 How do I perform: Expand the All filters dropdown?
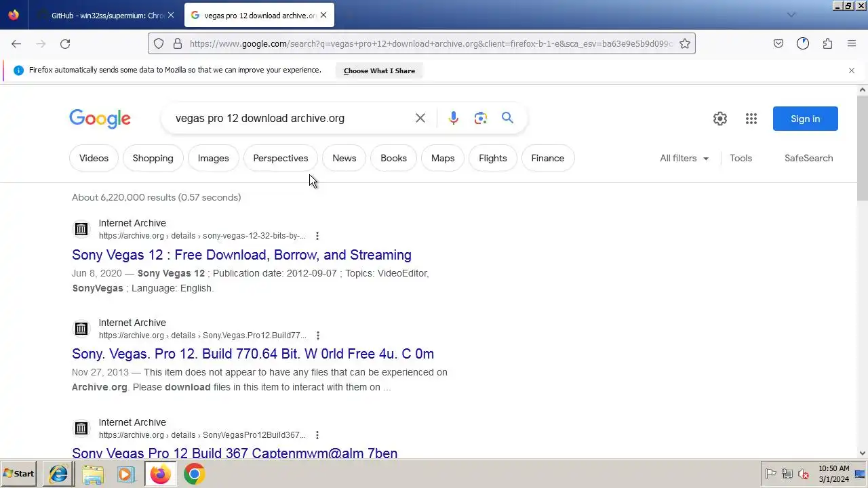tap(684, 158)
